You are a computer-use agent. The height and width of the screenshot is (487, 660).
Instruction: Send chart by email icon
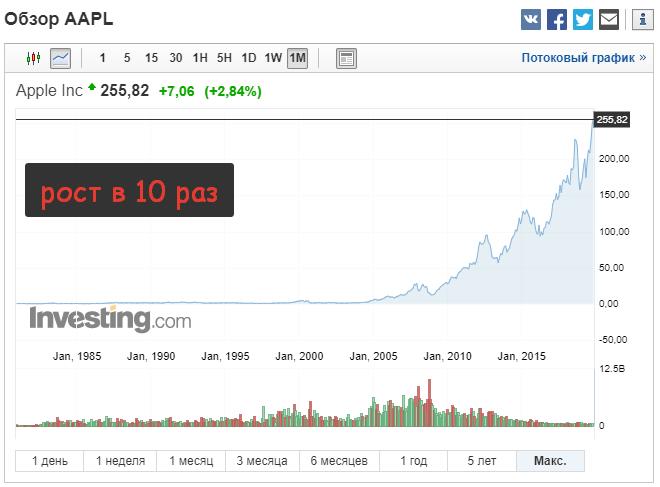(609, 19)
